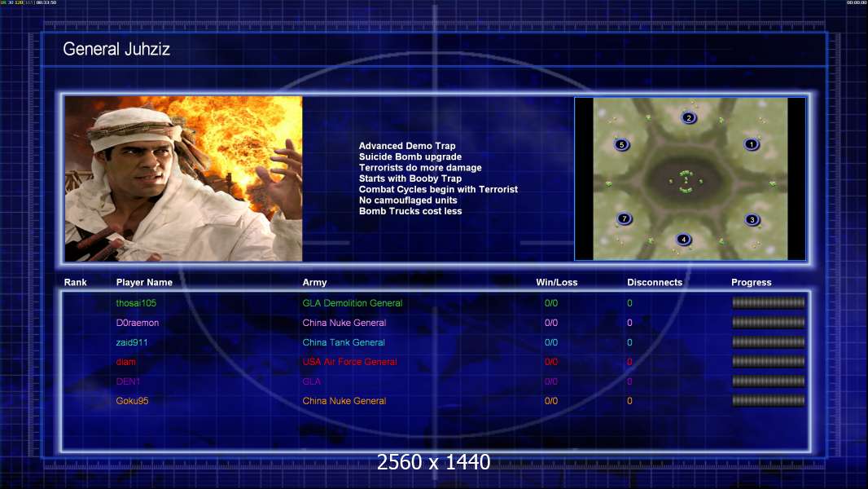Click GLA Demolition General army entry

pyautogui.click(x=352, y=303)
